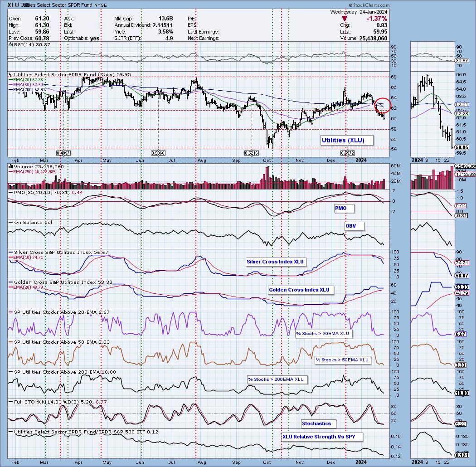Click the Chg value -0.83
Viewport: 476px width, 467px height.
pyautogui.click(x=381, y=25)
